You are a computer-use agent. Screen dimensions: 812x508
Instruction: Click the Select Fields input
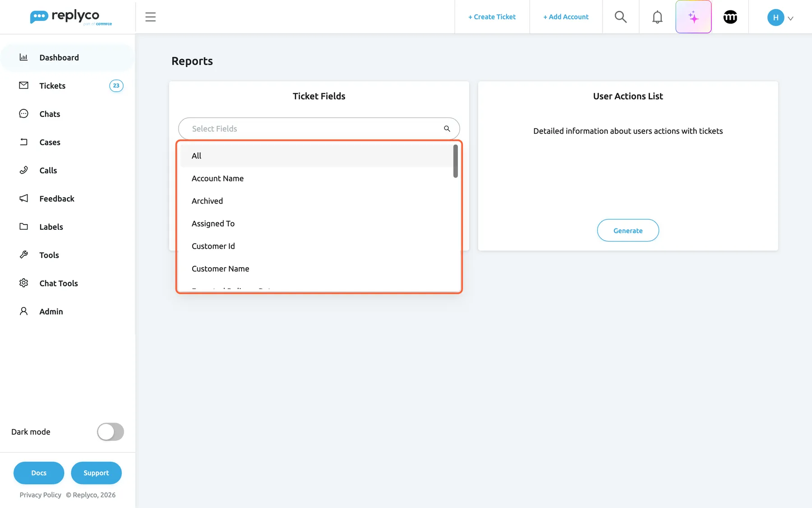tap(319, 129)
